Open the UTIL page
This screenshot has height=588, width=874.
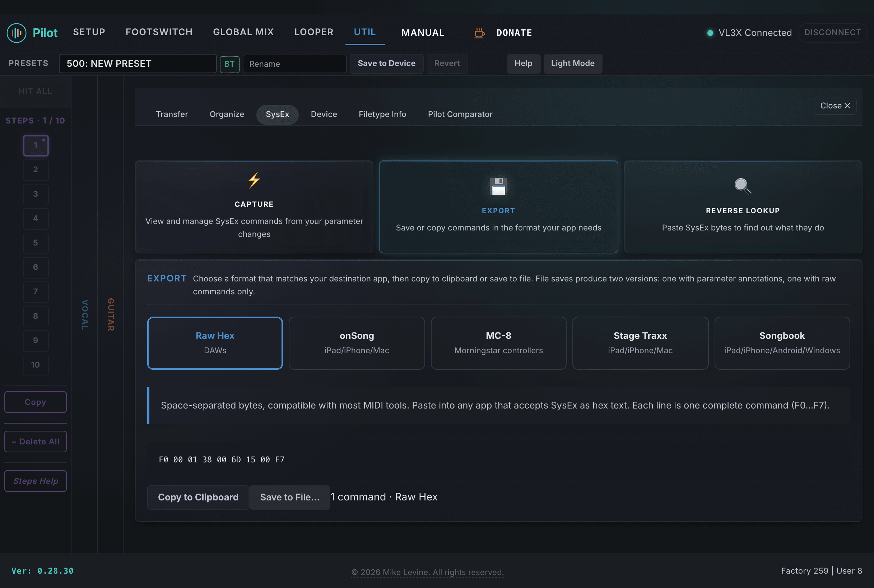coord(365,32)
